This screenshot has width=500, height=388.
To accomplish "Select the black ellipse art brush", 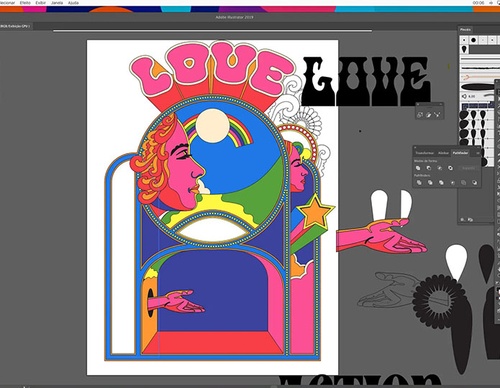I will [477, 87].
